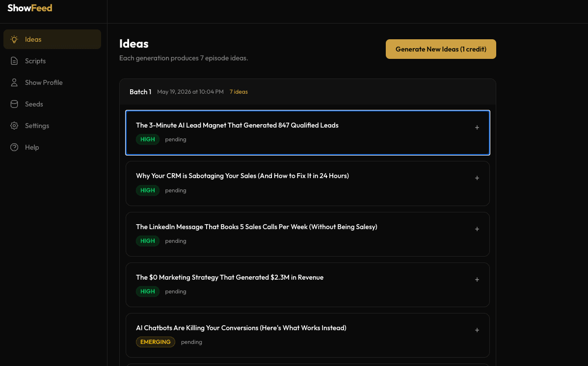
Task: Navigate to Seeds page
Action: pos(52,104)
